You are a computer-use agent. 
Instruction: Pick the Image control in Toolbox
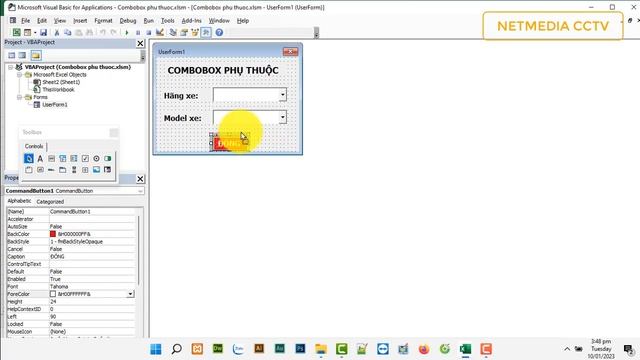pos(96,169)
